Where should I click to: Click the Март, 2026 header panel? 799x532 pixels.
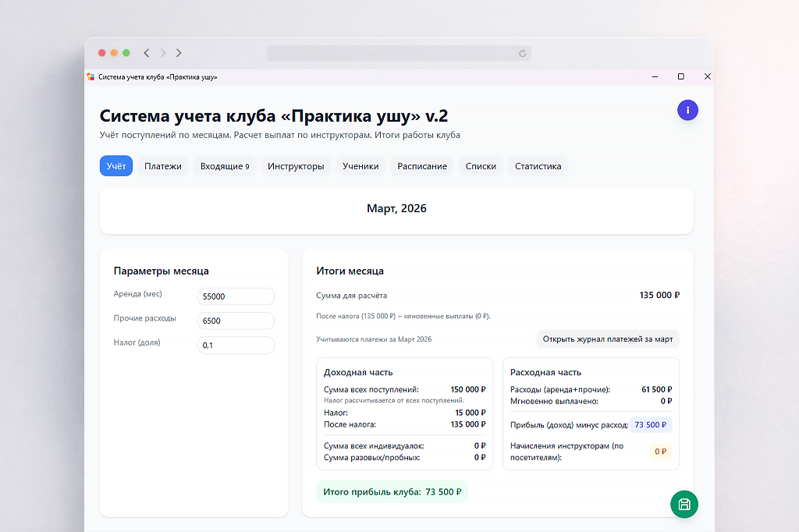pyautogui.click(x=396, y=208)
